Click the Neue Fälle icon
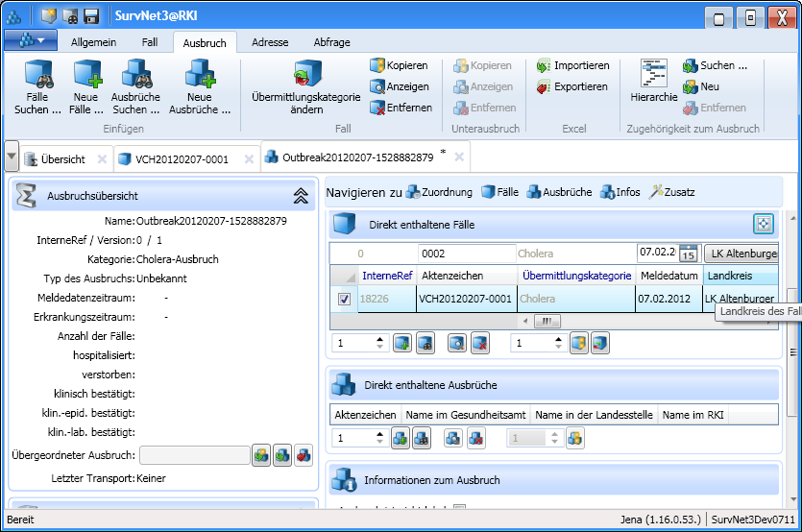Screen dimensions: 802x532 click(x=87, y=75)
